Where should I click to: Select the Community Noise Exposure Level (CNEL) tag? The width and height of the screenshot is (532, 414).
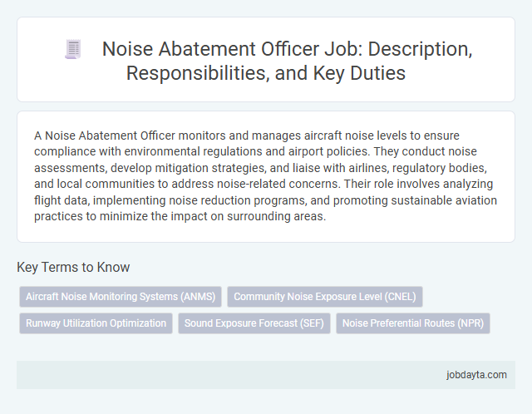325,297
